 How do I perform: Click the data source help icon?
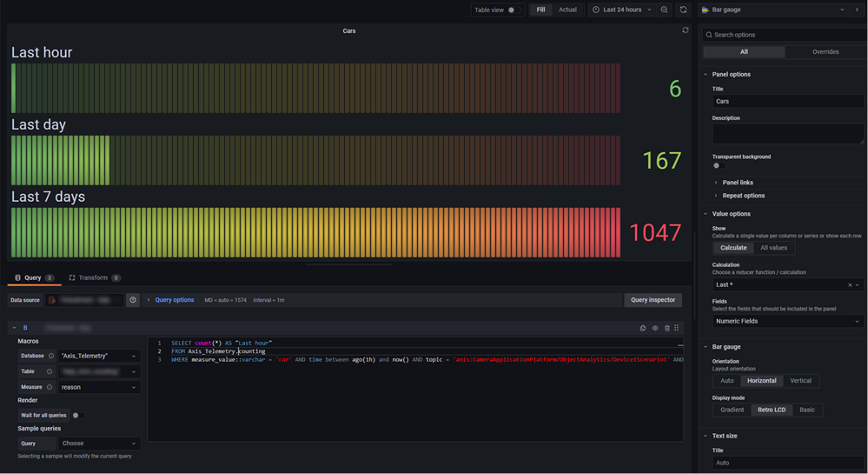133,300
